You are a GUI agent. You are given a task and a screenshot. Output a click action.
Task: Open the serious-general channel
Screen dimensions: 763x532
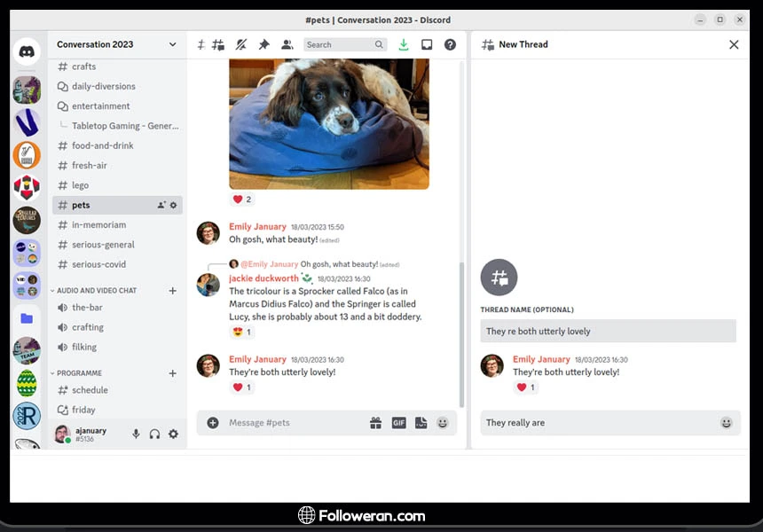point(103,245)
